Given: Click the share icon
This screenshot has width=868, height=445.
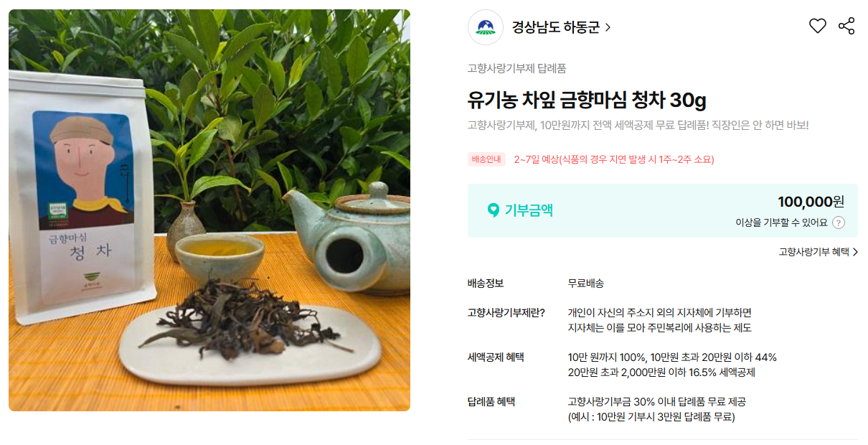Looking at the screenshot, I should 846,26.
